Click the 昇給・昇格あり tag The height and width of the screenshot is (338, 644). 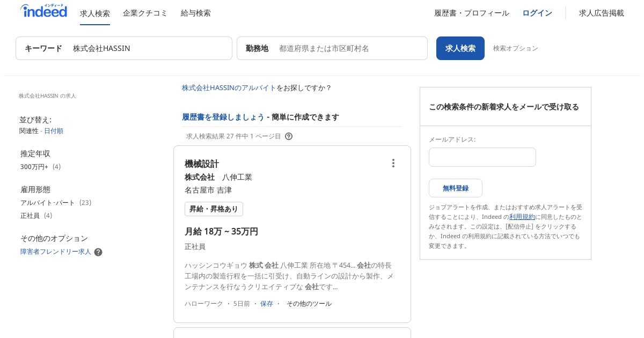[214, 209]
